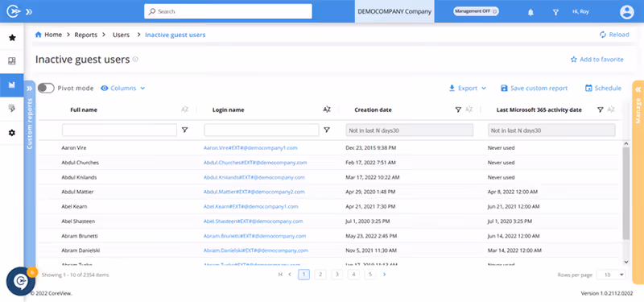644x302 pixels.
Task: Select page 1
Action: coord(304,275)
